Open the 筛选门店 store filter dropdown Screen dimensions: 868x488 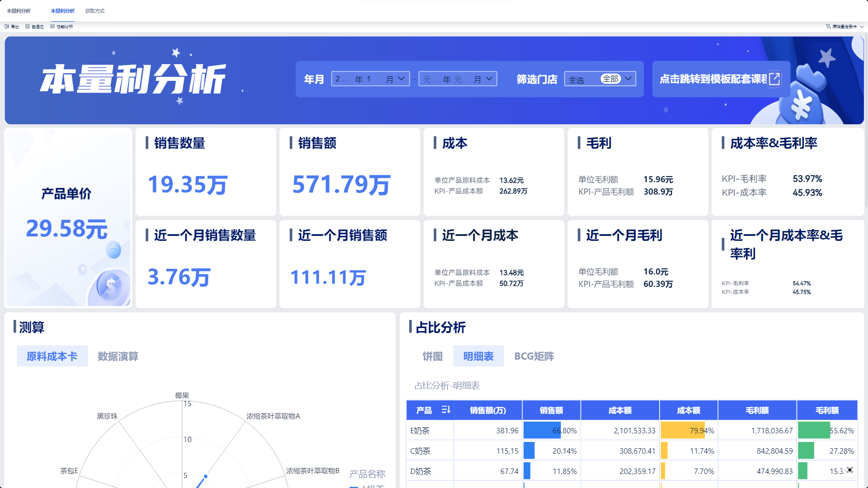click(x=628, y=79)
